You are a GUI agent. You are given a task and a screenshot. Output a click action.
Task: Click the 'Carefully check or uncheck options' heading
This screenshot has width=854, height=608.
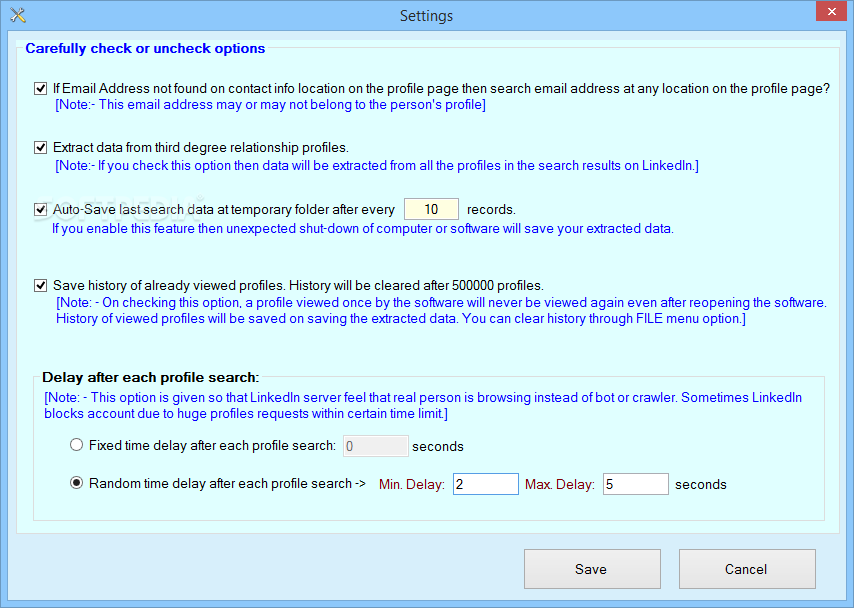(x=145, y=48)
